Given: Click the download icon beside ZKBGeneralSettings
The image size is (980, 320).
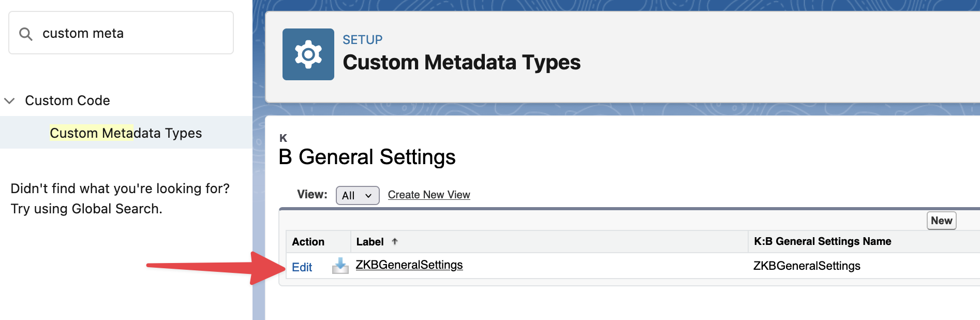Looking at the screenshot, I should coord(340,266).
